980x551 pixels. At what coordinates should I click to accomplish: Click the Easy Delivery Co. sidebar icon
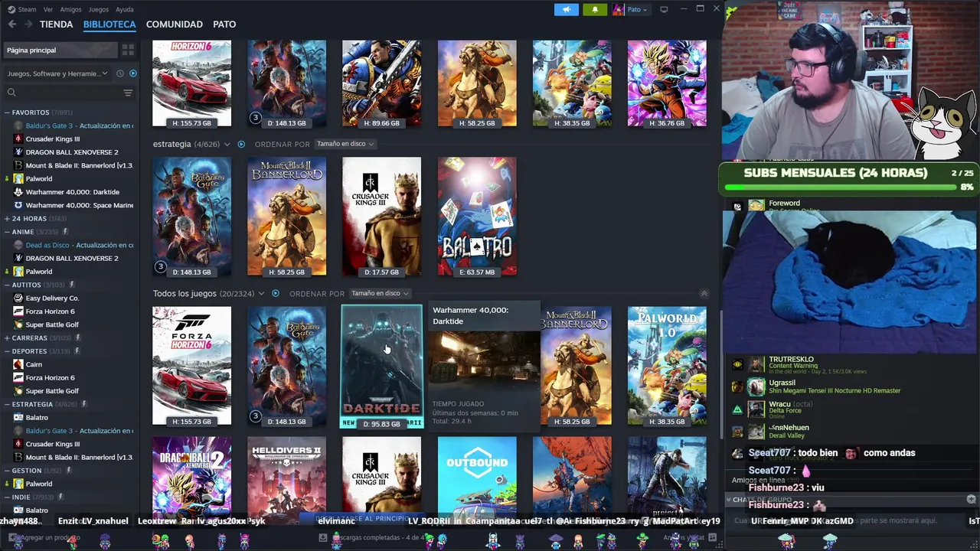tap(18, 298)
